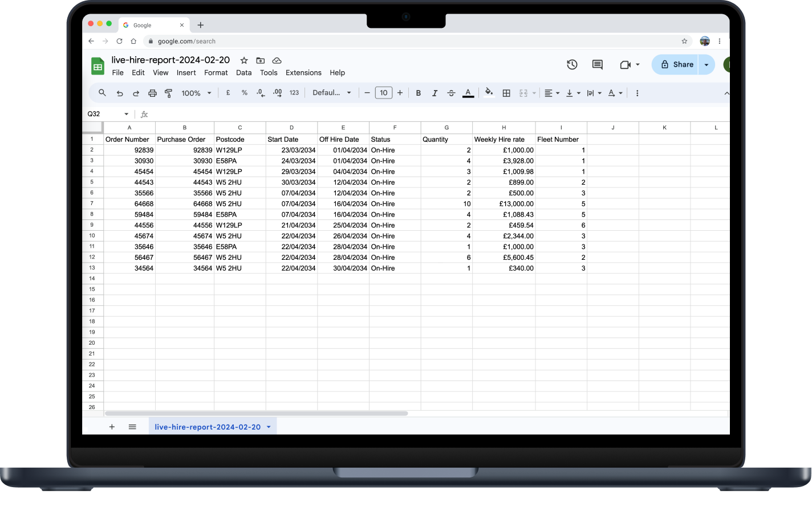Click the horizontal scrollbar

257,414
